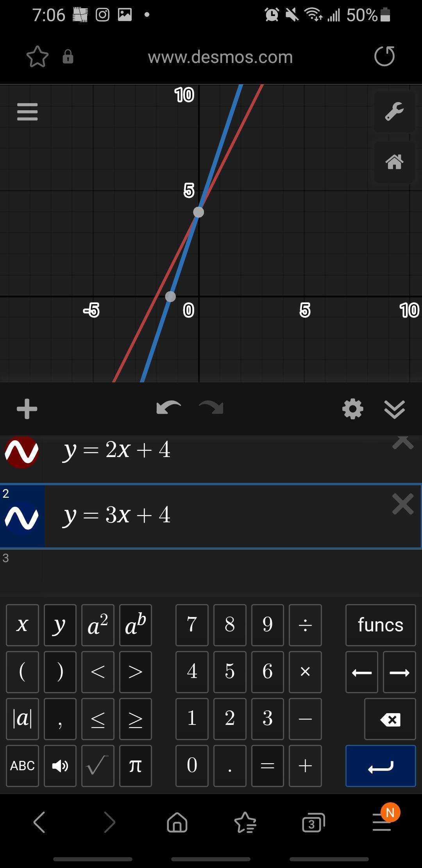Switch keypad to ABC letters
This screenshot has height=868, width=422.
click(22, 766)
